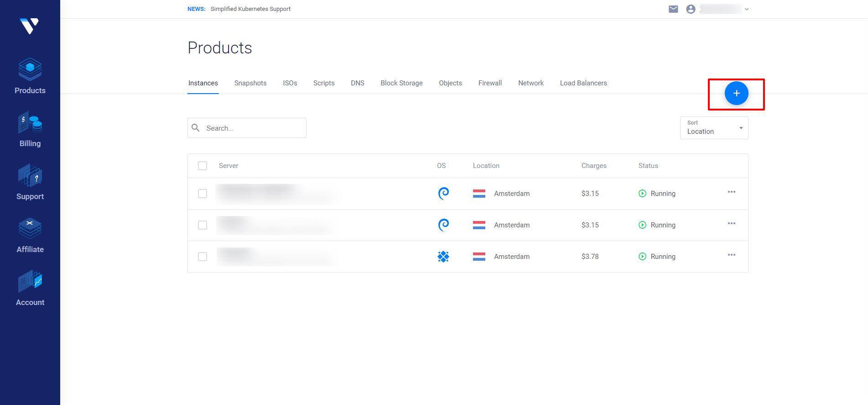Open the first blurred server name
Screen dimensions: 868x405
point(276,194)
